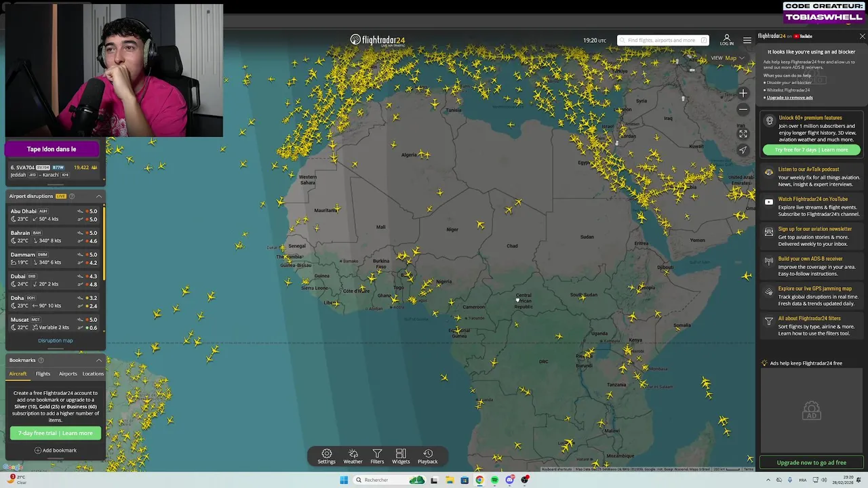Image resolution: width=868 pixels, height=488 pixels.
Task: Switch to the Locations bookmarks tab
Action: 93,374
